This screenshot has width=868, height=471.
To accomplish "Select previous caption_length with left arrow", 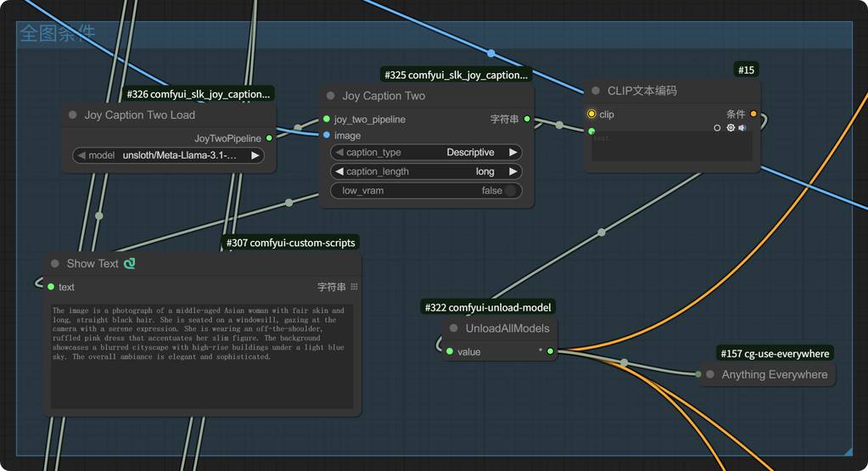I will 339,171.
